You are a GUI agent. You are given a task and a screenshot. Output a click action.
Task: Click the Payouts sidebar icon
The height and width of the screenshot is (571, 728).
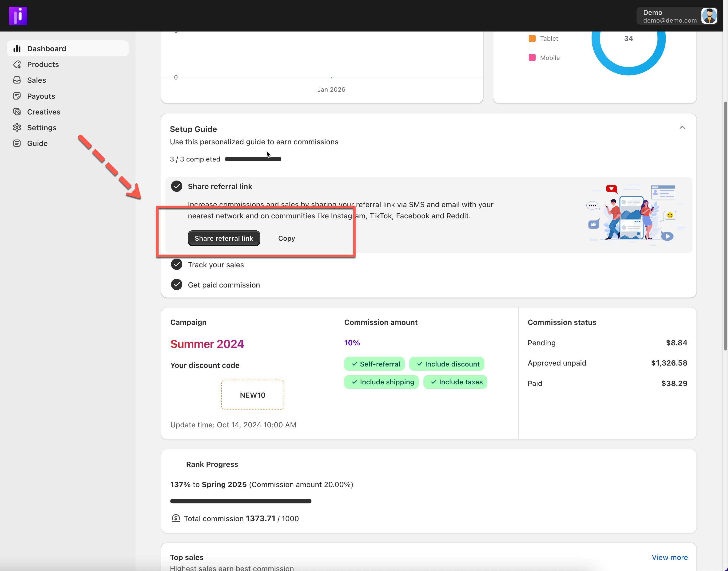click(17, 96)
